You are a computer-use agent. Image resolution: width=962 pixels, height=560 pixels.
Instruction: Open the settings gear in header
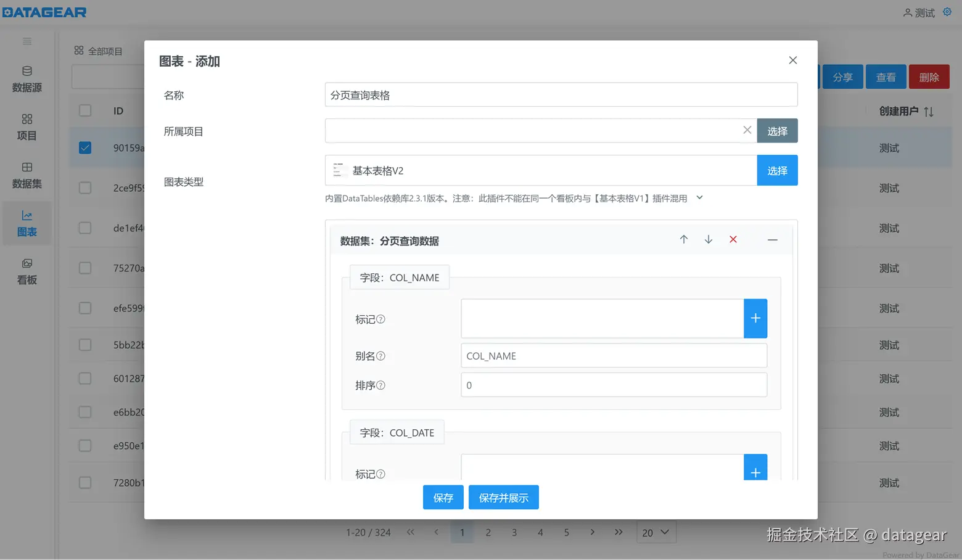pyautogui.click(x=947, y=12)
